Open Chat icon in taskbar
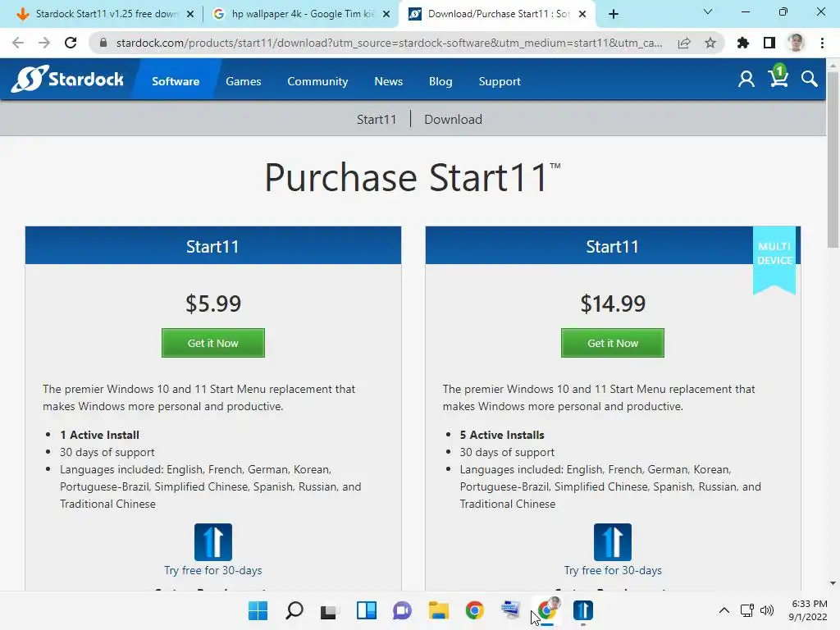The height and width of the screenshot is (630, 840). pyautogui.click(x=402, y=610)
